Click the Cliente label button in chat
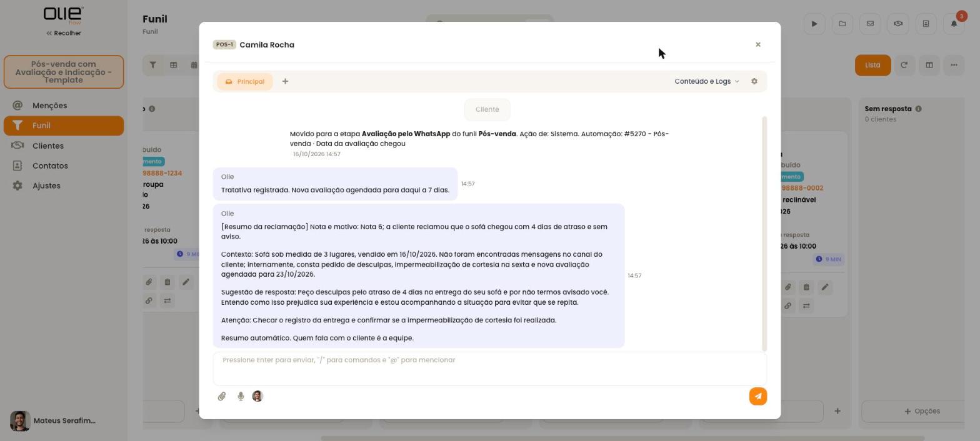Viewport: 980px width, 441px height. (487, 109)
